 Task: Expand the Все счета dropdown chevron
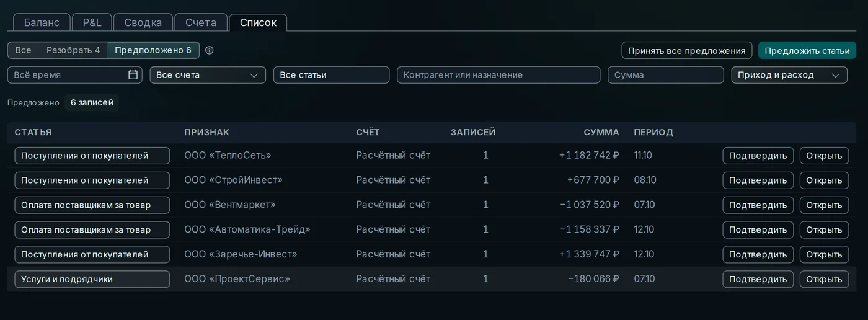254,75
